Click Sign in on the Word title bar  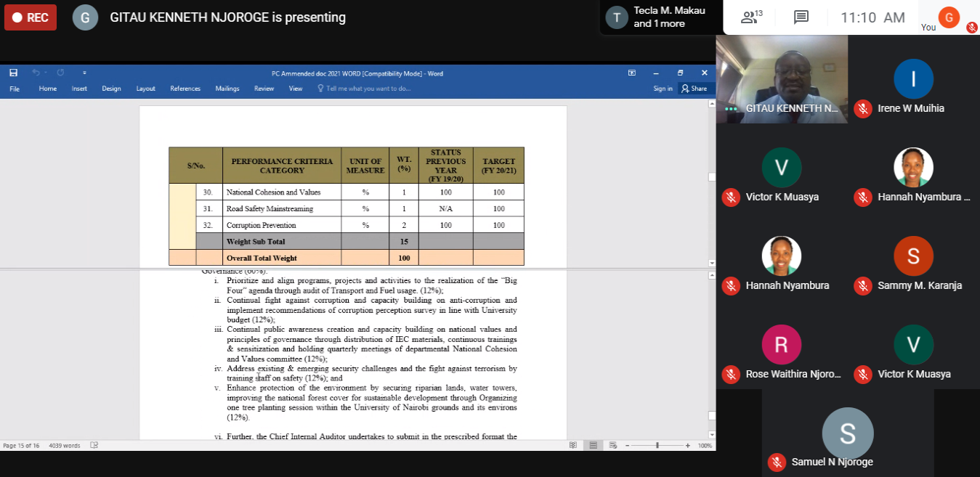pyautogui.click(x=663, y=89)
